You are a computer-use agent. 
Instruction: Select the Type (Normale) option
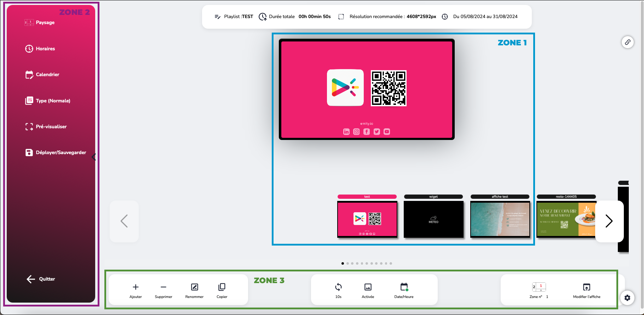click(x=47, y=101)
